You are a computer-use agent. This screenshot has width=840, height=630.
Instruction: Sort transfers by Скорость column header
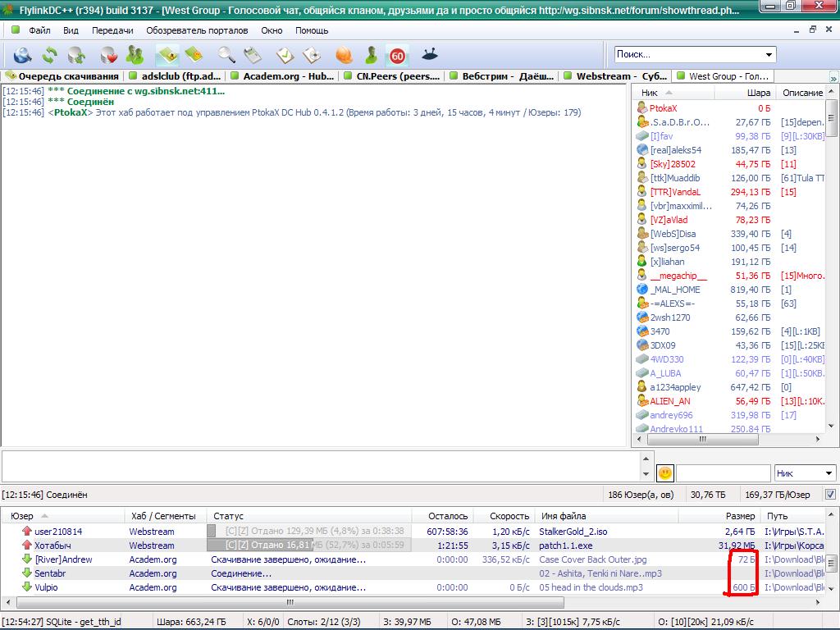coord(509,516)
